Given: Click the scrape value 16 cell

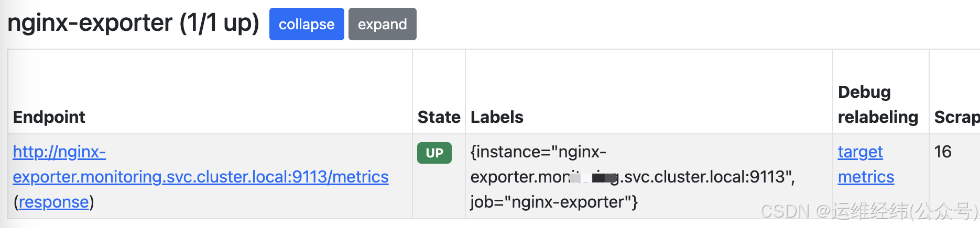Looking at the screenshot, I should pyautogui.click(x=943, y=152).
